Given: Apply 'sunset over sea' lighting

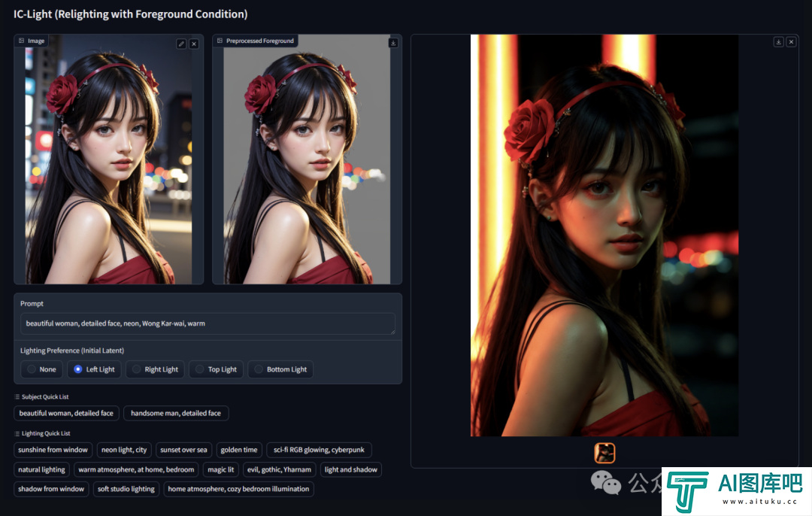Looking at the screenshot, I should [x=183, y=450].
